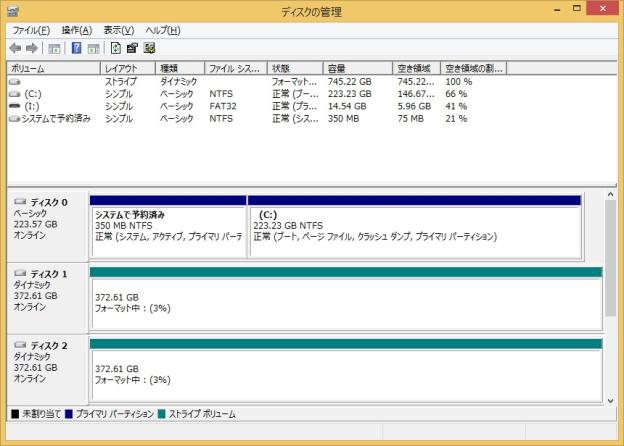The image size is (624, 446).
Task: Select the (I:) drive icon in list
Action: coord(15,106)
